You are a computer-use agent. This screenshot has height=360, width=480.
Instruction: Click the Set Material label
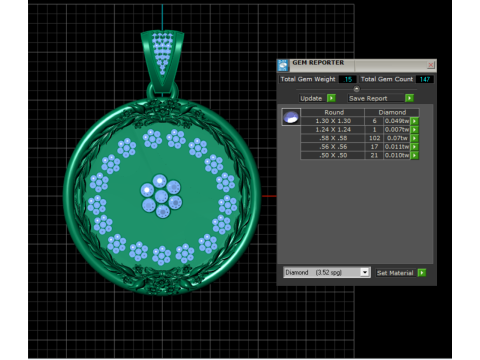pos(395,273)
